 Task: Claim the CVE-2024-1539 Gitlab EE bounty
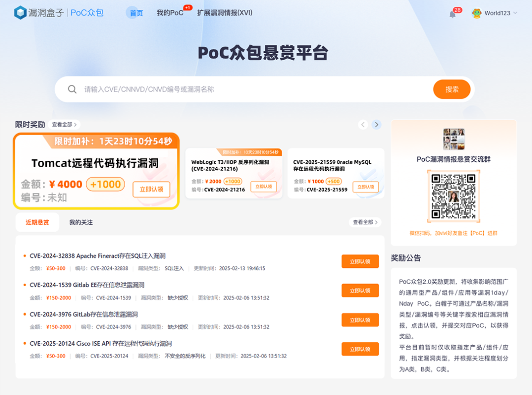click(x=360, y=291)
